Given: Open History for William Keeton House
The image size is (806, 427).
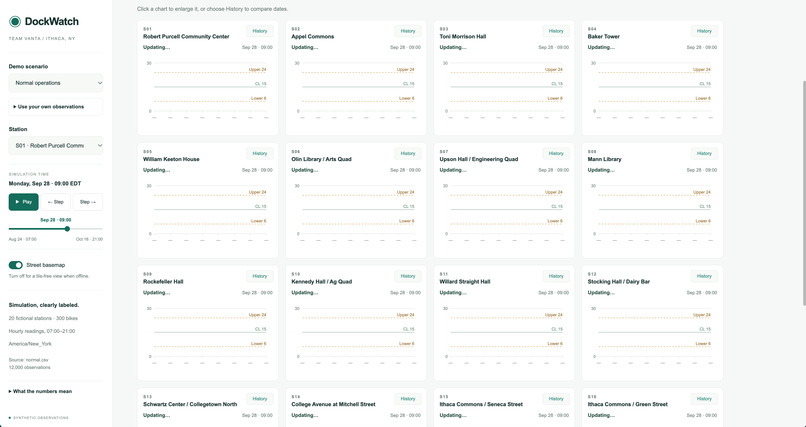Looking at the screenshot, I should [x=260, y=154].
